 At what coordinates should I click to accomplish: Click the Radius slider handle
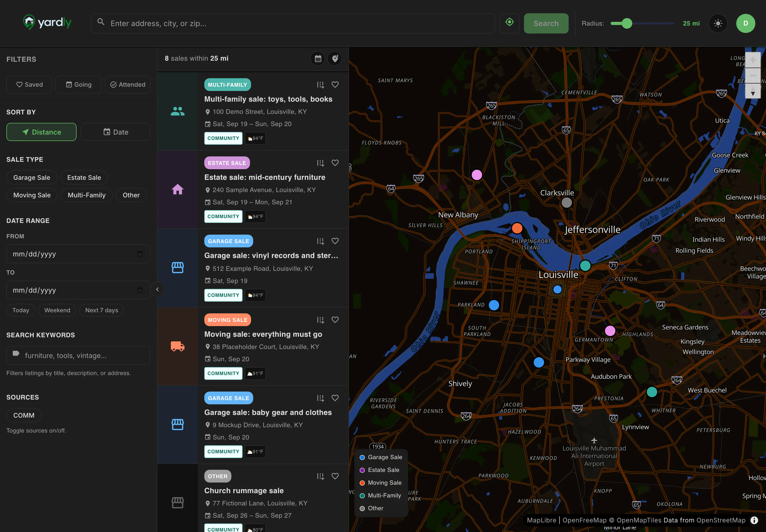pyautogui.click(x=627, y=23)
